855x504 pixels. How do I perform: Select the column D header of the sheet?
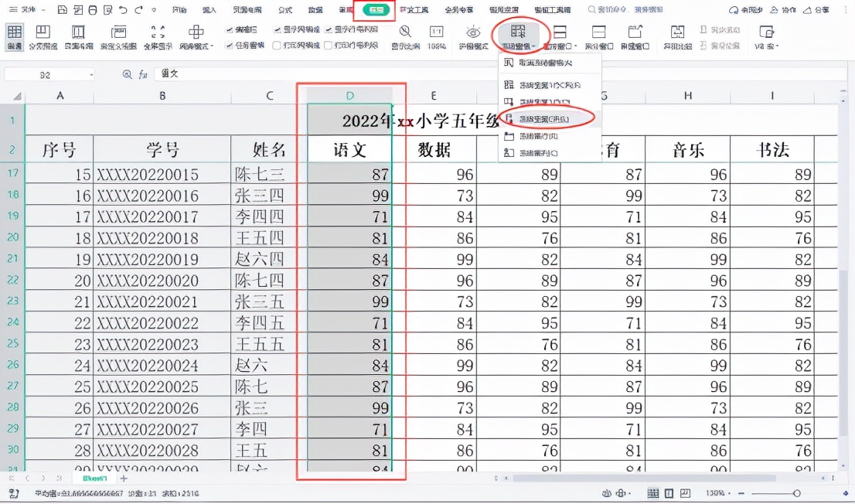pos(349,96)
